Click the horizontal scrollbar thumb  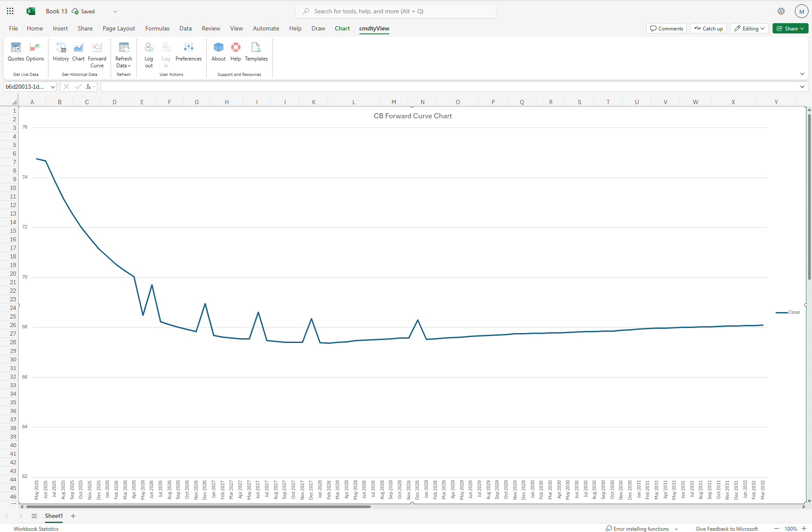198,507
